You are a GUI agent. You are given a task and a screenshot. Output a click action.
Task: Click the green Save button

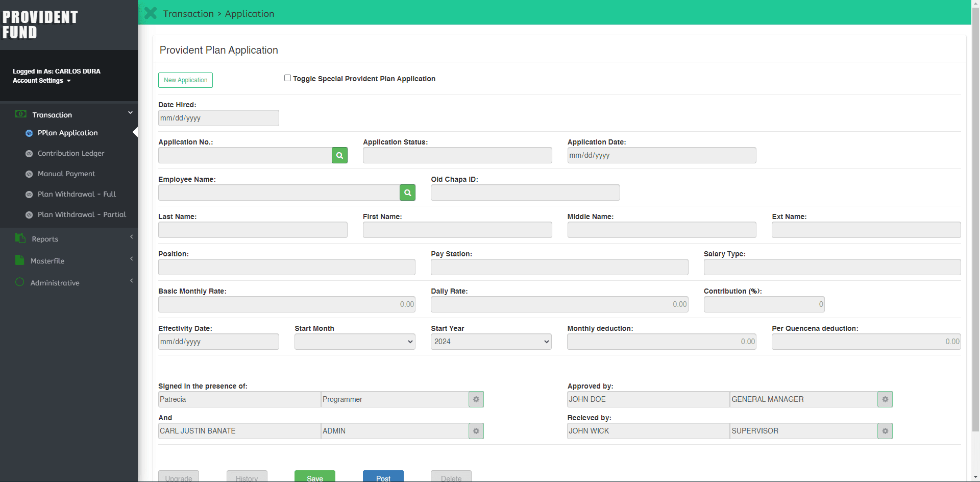coord(314,477)
